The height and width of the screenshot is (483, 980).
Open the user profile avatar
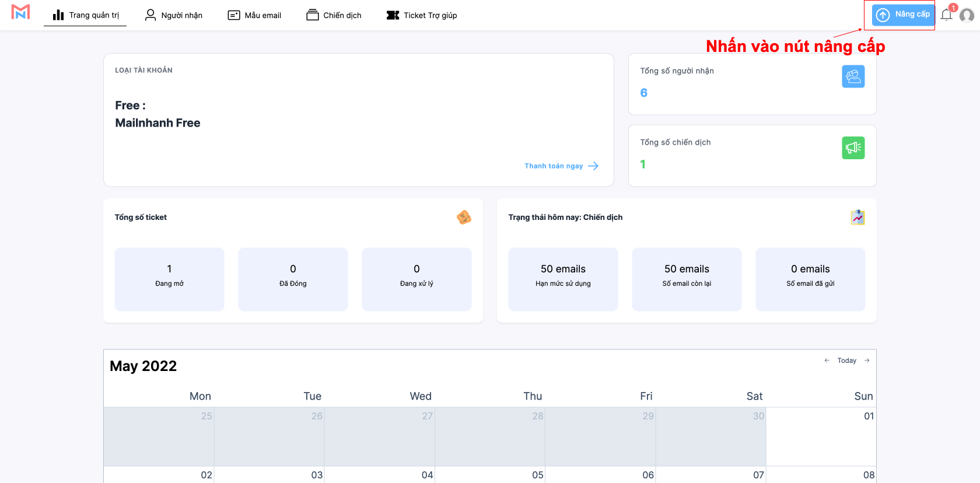tap(967, 15)
